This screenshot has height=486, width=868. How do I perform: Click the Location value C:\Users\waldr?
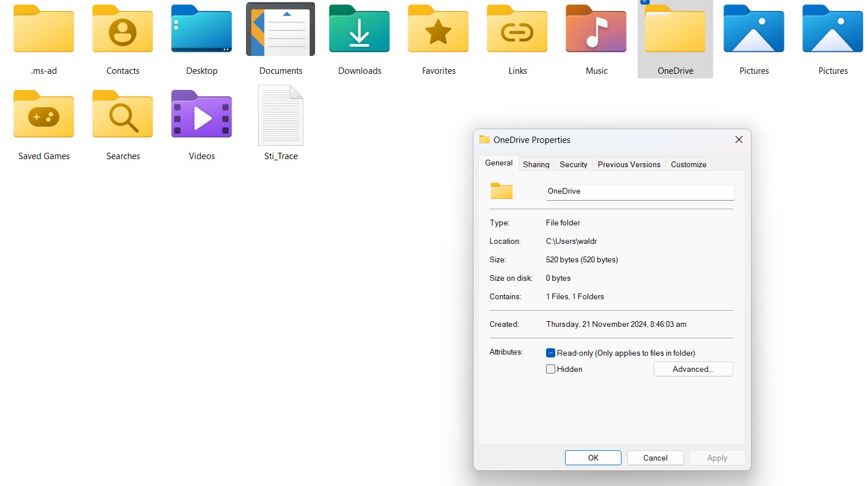pyautogui.click(x=571, y=241)
